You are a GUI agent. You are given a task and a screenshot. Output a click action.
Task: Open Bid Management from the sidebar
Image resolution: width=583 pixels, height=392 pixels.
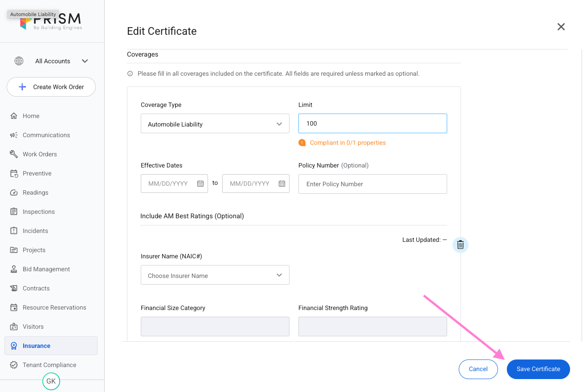pos(46,269)
